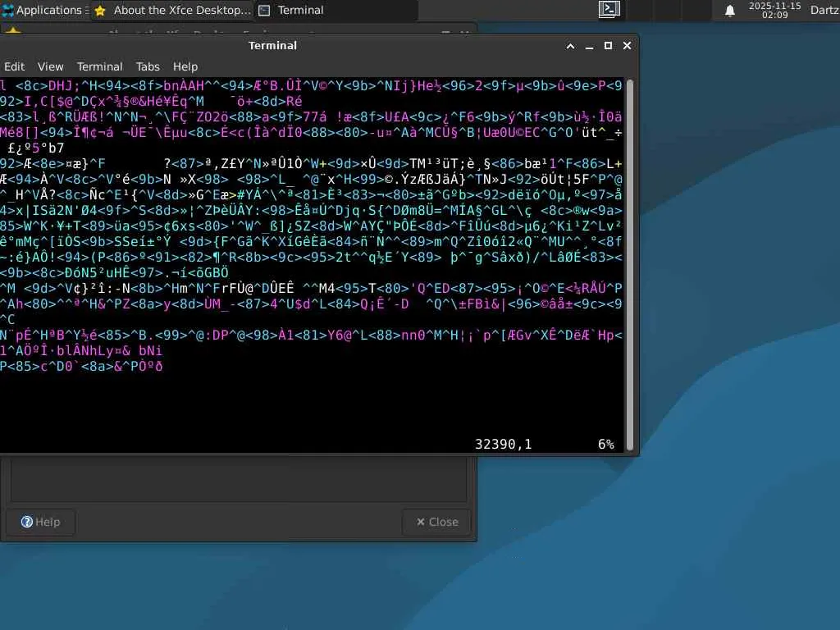Click the 6% file position indicator

606,444
